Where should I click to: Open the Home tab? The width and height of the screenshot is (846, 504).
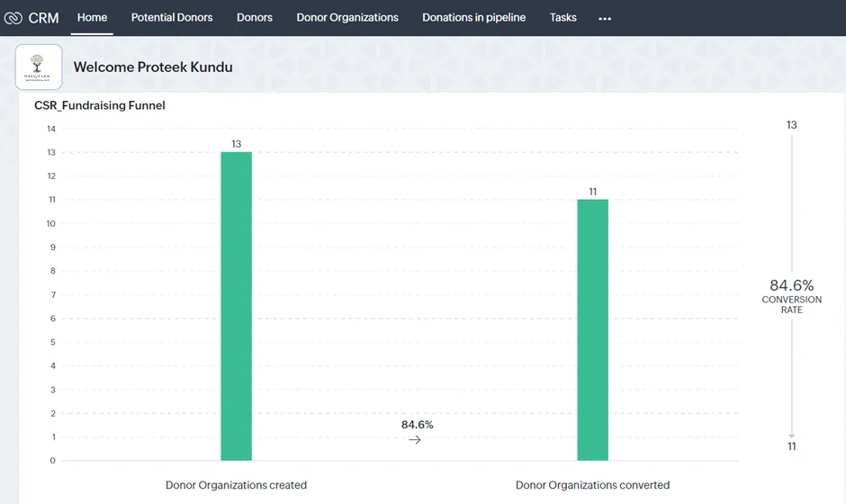tap(92, 17)
